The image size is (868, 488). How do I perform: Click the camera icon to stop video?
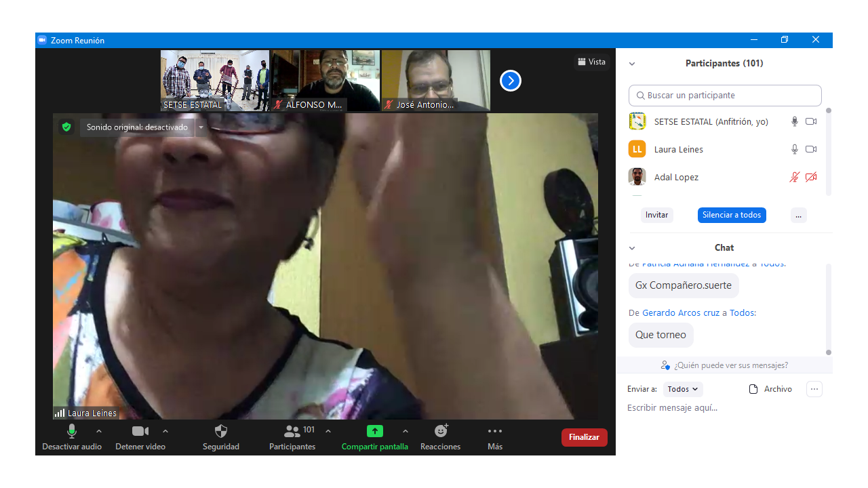click(140, 431)
